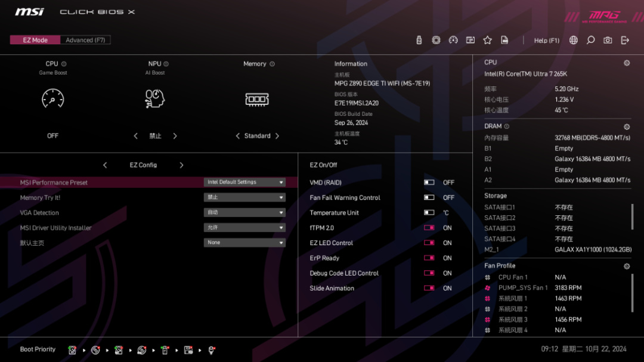Image resolution: width=644 pixels, height=362 pixels.
Task: Go to previous EZ Config page
Action: point(105,165)
